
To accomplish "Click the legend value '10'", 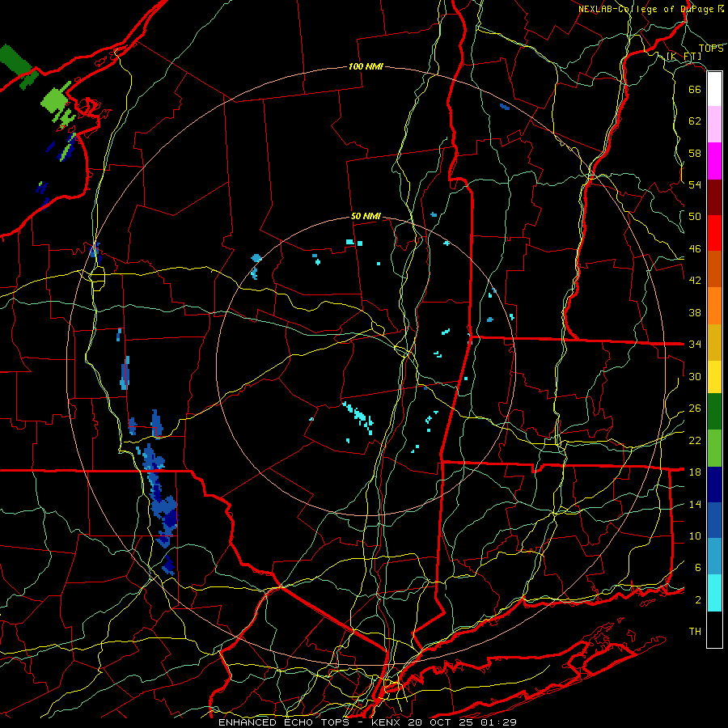I will (x=695, y=535).
